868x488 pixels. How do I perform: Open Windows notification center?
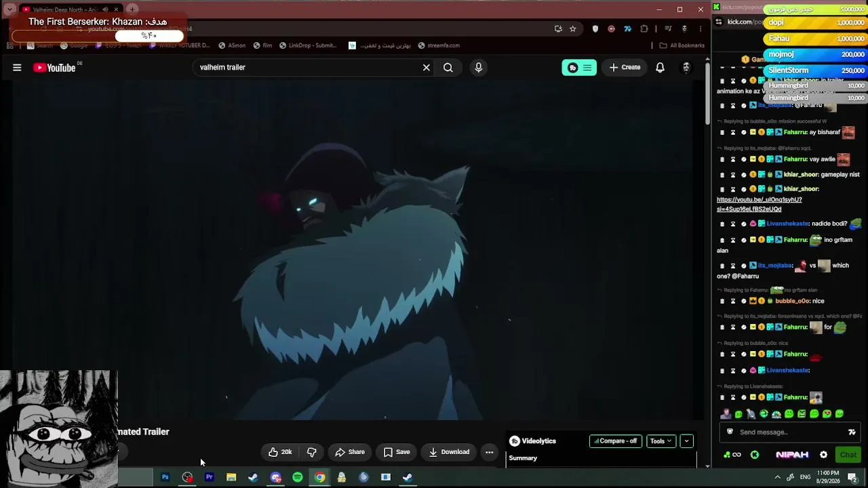tap(853, 477)
